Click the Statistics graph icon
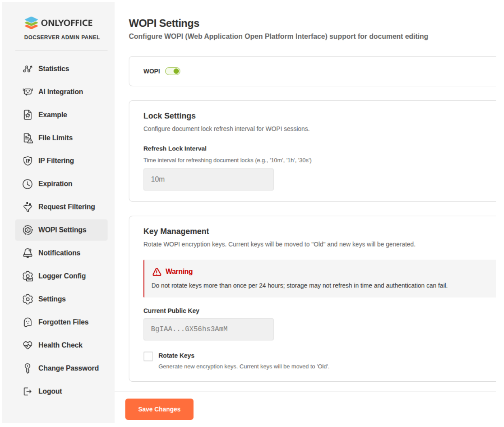The width and height of the screenshot is (504, 427). (28, 69)
